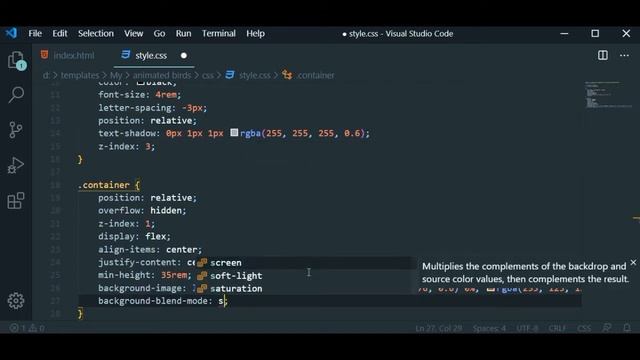This screenshot has height=360, width=640.
Task: Open the editor More Actions ellipsis
Action: pos(624,55)
